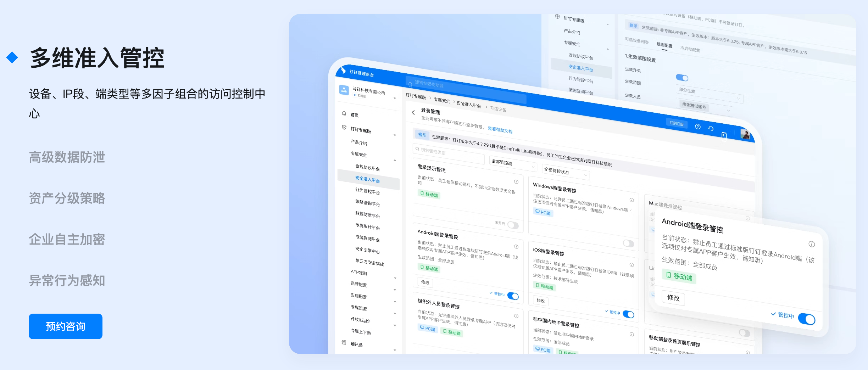Click 修改 on the enlarged Android popup card
The height and width of the screenshot is (370, 868).
click(673, 298)
